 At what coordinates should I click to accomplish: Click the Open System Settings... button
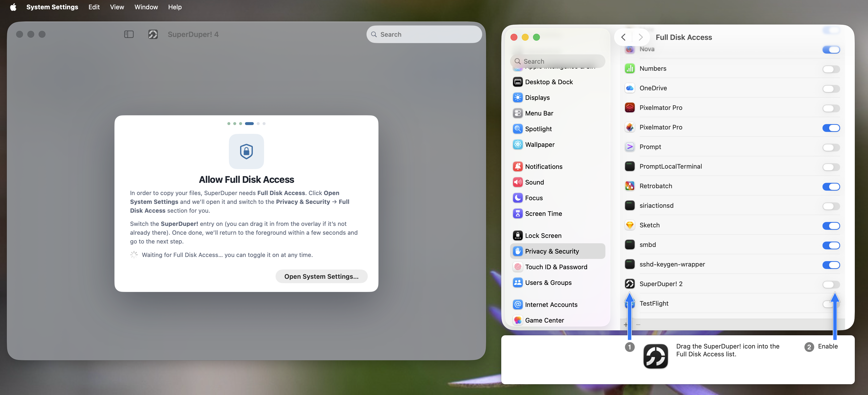pyautogui.click(x=322, y=277)
